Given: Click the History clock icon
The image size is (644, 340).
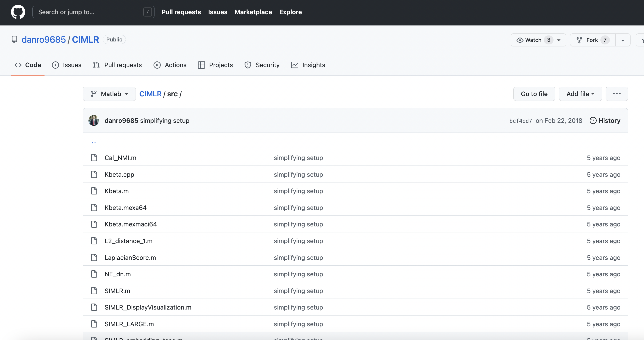Looking at the screenshot, I should 592,120.
